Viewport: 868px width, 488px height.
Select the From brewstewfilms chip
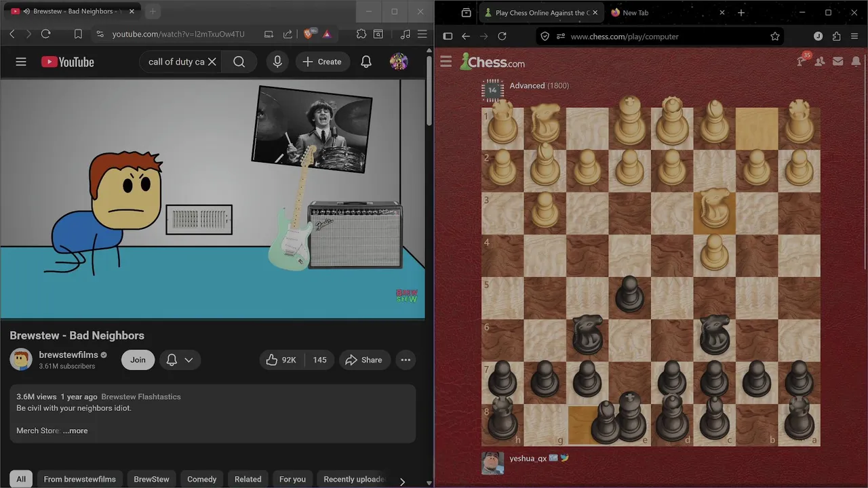[x=80, y=479]
